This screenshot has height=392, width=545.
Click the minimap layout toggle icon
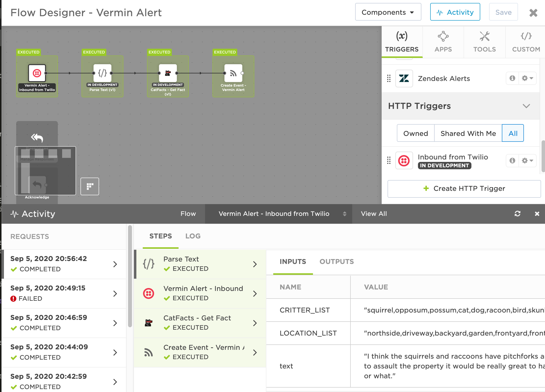pyautogui.click(x=90, y=186)
